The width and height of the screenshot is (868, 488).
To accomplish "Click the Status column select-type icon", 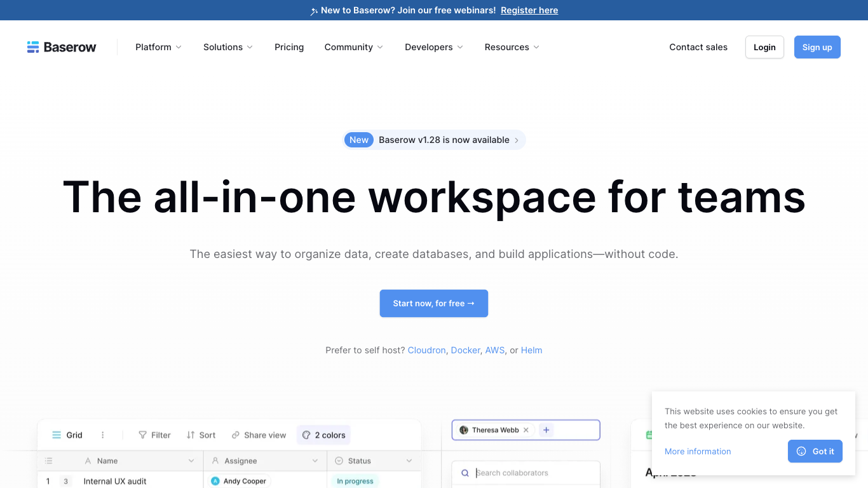I will (x=339, y=461).
